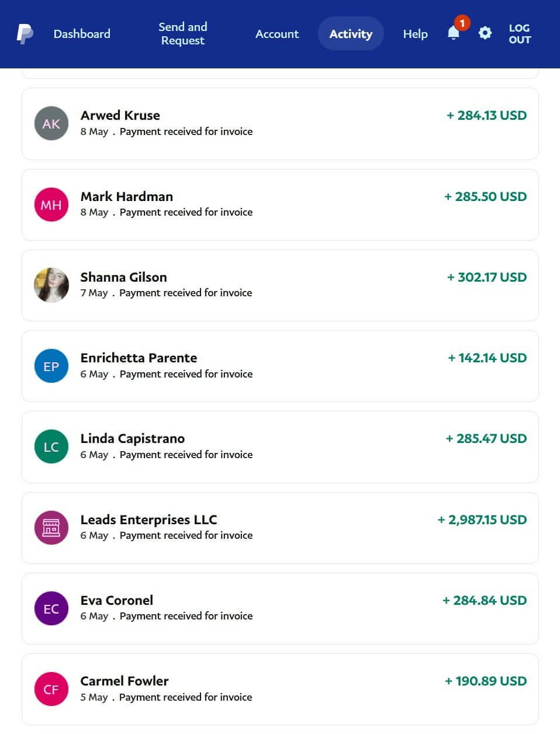Open the Help menu item

pos(415,34)
